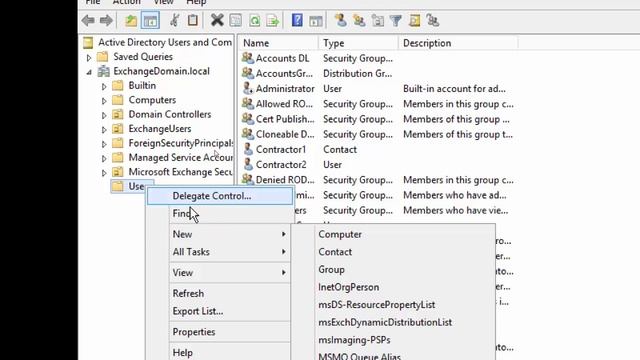640x360 pixels.
Task: Expand the Microsoft Exchange Security node
Action: pyautogui.click(x=104, y=173)
